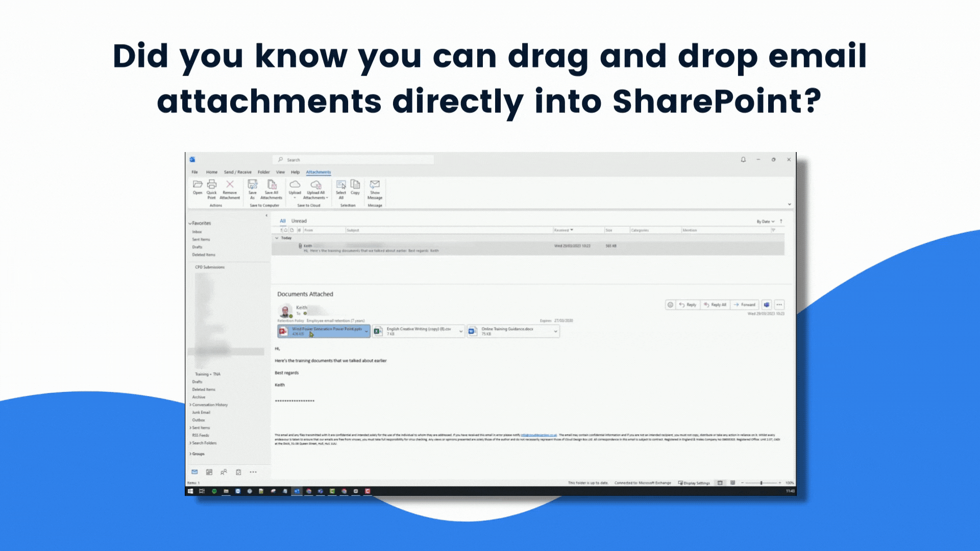This screenshot has width=980, height=551.
Task: Select the email from Keith in list
Action: point(528,248)
